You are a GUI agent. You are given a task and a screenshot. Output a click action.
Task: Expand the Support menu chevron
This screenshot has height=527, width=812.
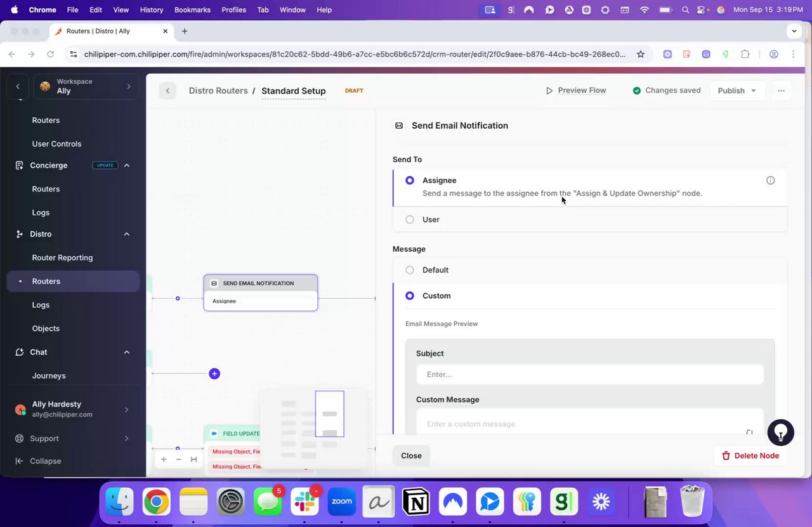click(127, 438)
